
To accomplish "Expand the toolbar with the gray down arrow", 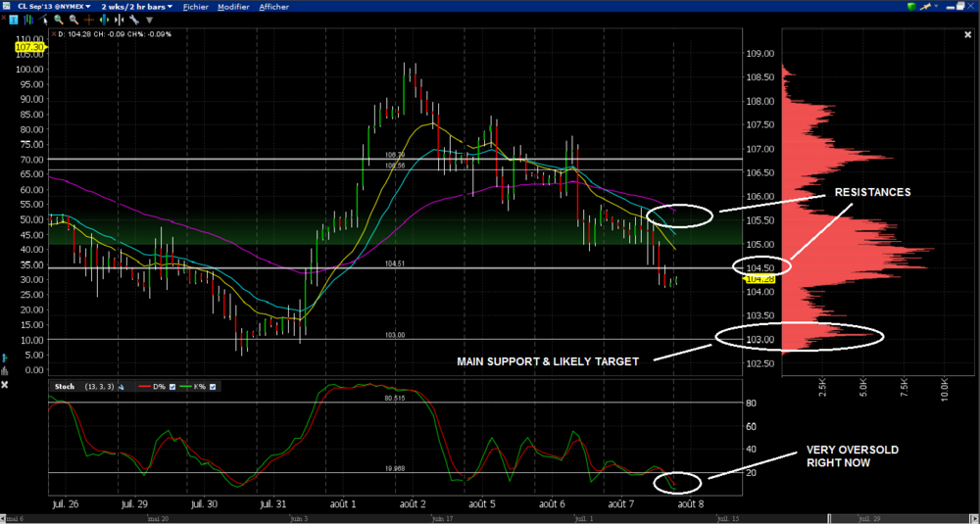I will click(x=149, y=20).
